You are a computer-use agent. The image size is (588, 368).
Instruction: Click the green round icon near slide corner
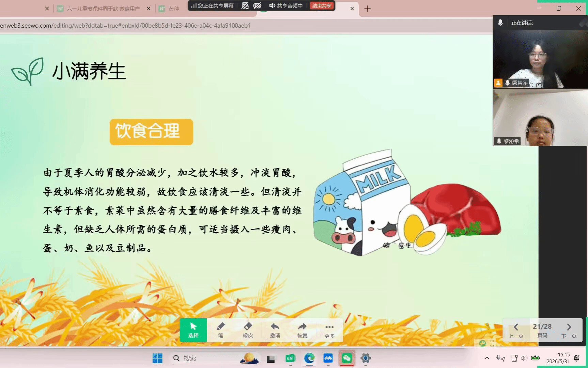coord(482,343)
